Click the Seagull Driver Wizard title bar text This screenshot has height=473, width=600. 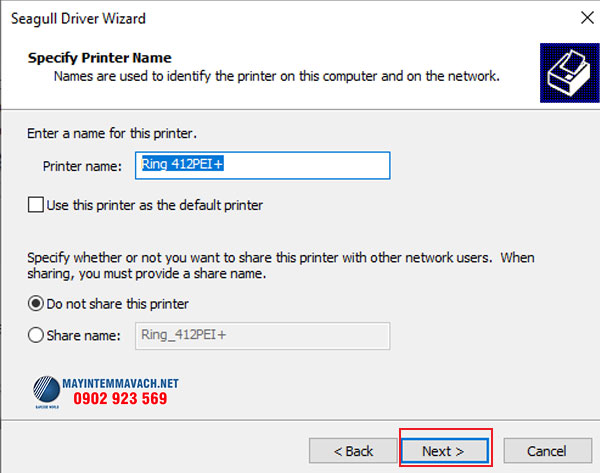pyautogui.click(x=79, y=17)
